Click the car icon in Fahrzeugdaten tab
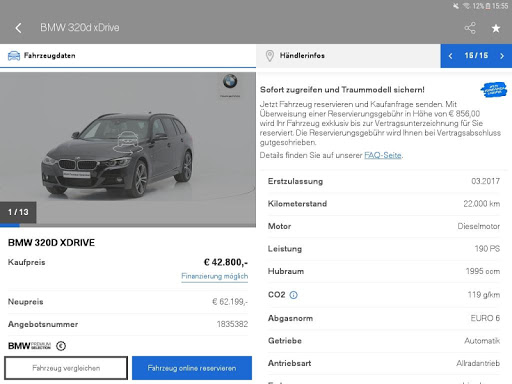The width and height of the screenshot is (512, 384). [x=14, y=56]
